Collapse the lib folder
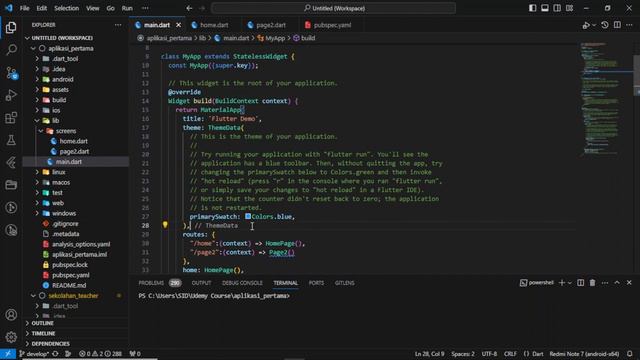The image size is (640, 360). 37,120
